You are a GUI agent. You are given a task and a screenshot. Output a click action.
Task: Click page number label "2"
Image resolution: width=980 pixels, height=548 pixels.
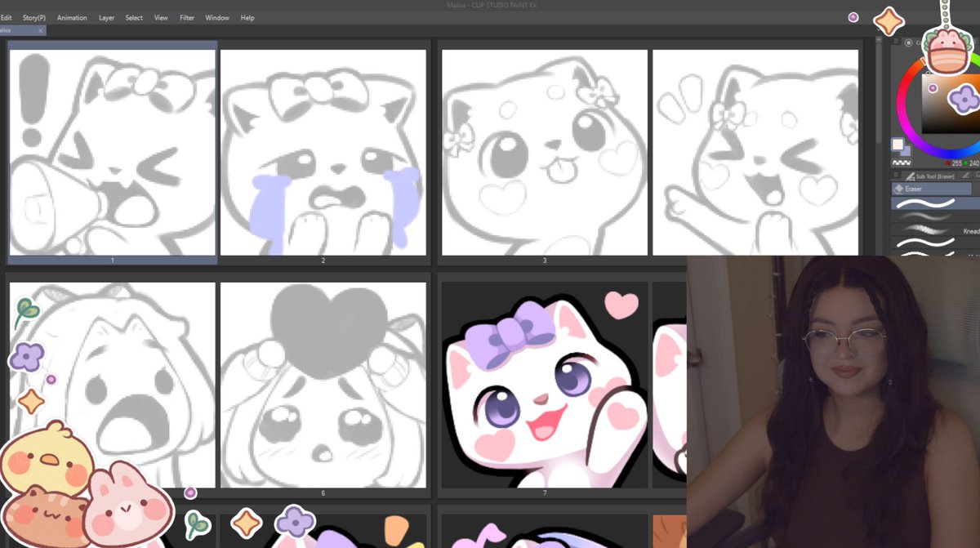tap(323, 261)
